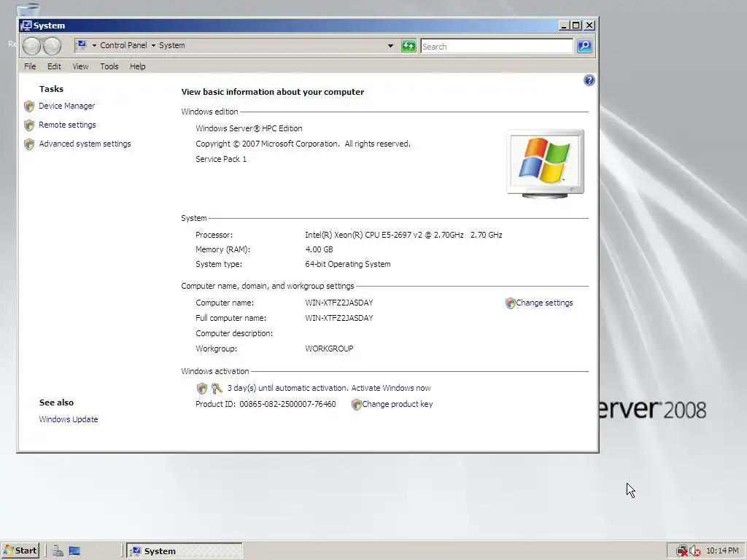Click Change product key link
The width and height of the screenshot is (747, 560).
[398, 404]
